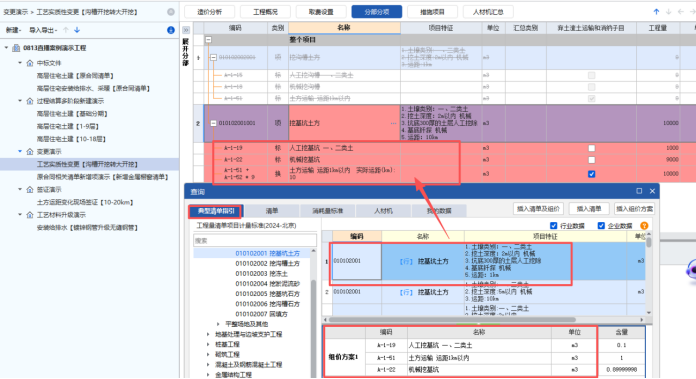Open the 我的数据 tab

tap(439, 211)
